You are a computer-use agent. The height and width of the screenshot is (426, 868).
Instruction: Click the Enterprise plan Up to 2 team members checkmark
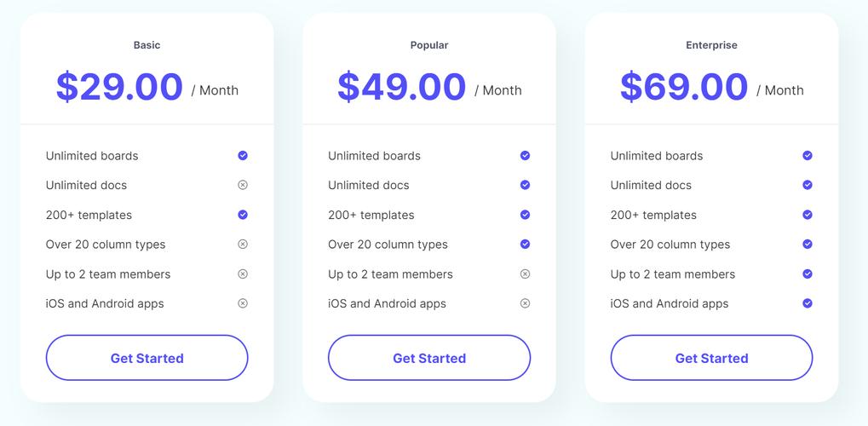[x=808, y=274]
